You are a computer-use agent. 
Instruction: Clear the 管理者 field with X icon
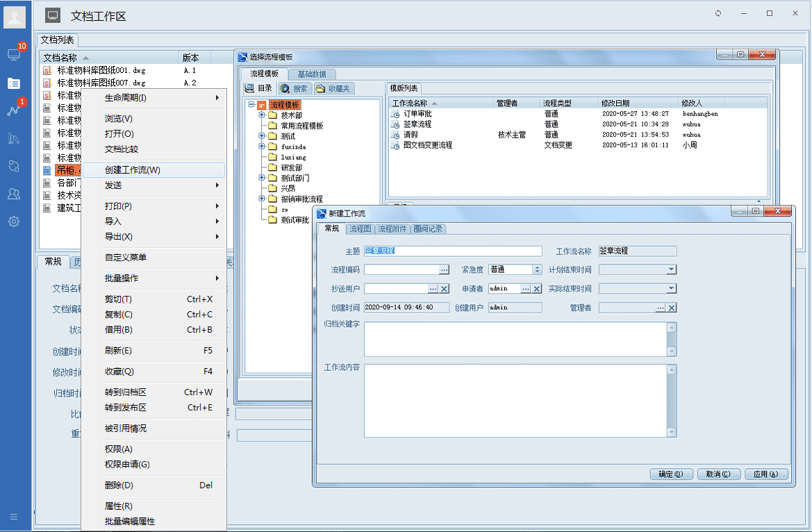pyautogui.click(x=672, y=308)
